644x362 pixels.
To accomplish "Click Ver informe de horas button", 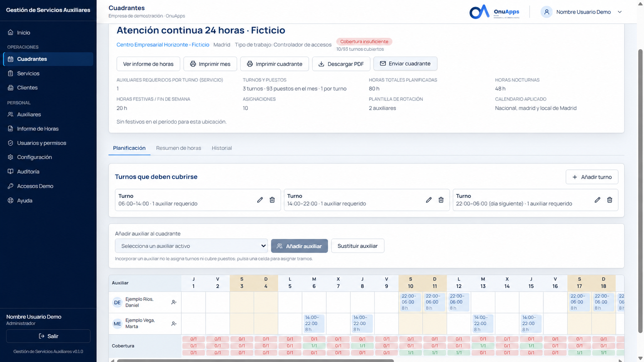I will 148,64.
